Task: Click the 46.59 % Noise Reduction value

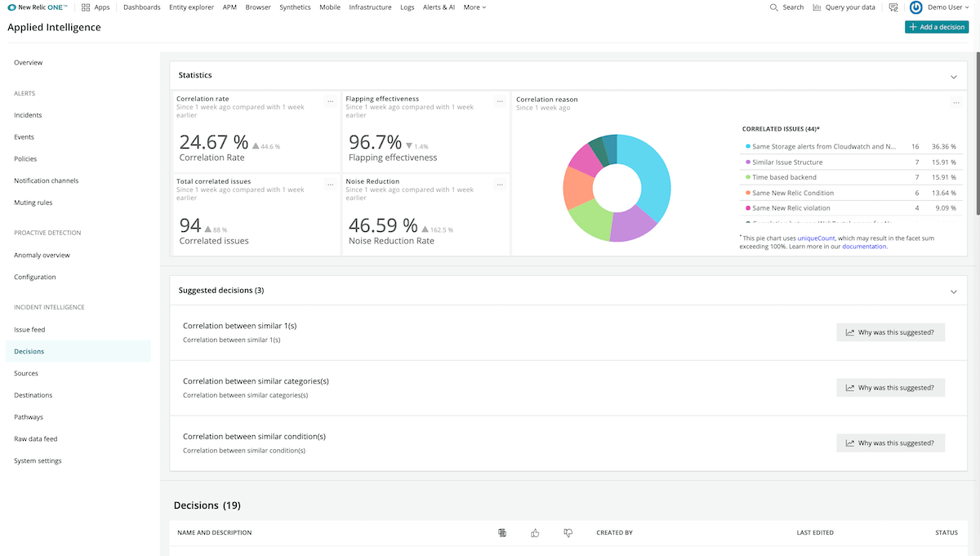Action: pyautogui.click(x=383, y=225)
